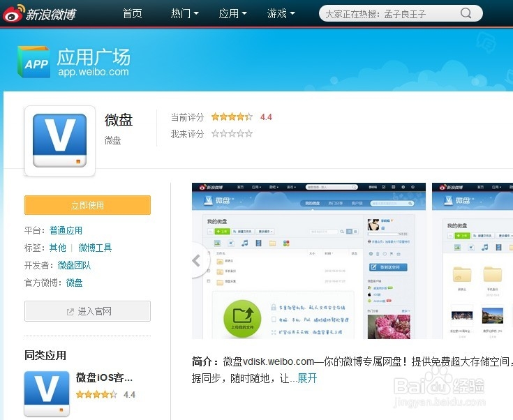This screenshot has width=513, height=420.
Task: Open the 微盘iOS客... similar app title
Action: [105, 377]
